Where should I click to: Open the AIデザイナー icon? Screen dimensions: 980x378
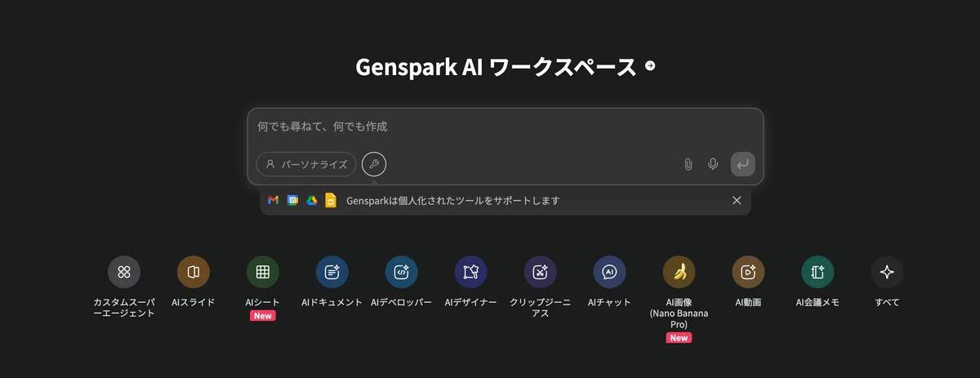coord(471,272)
